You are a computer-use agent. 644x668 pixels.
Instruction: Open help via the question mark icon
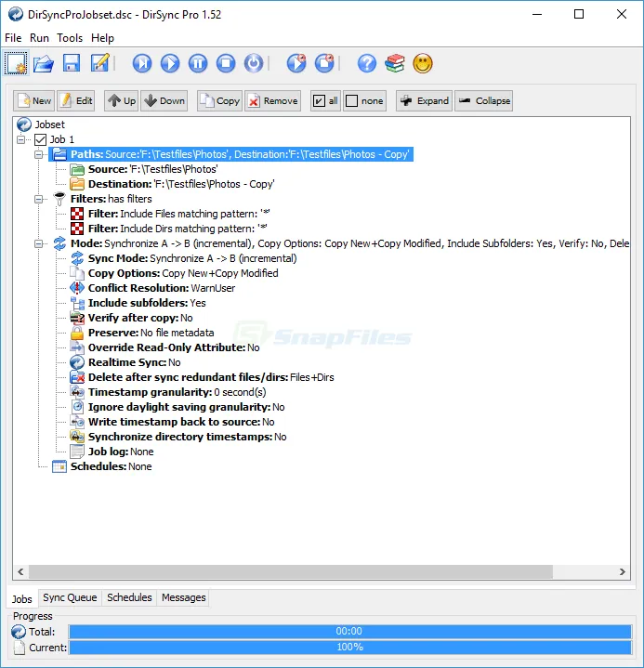click(367, 63)
